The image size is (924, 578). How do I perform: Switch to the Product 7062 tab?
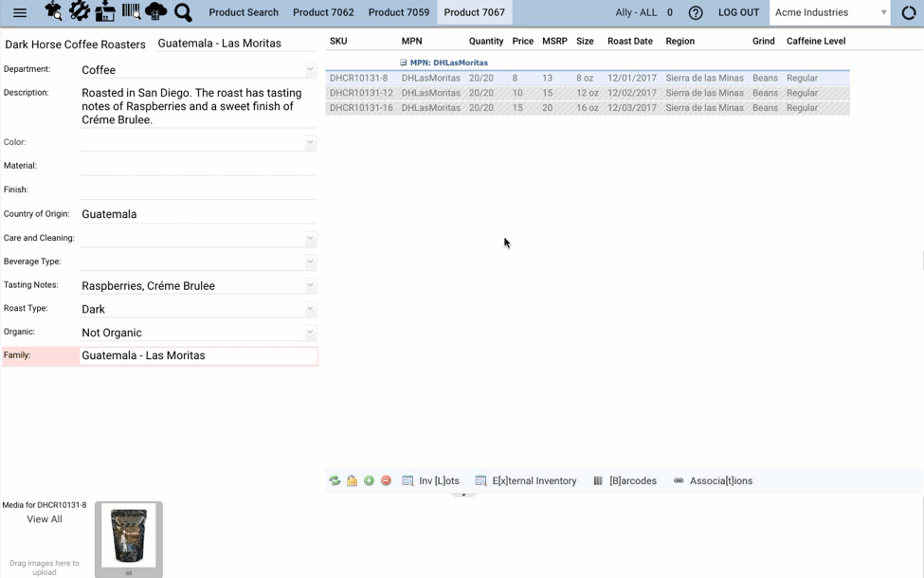[323, 12]
